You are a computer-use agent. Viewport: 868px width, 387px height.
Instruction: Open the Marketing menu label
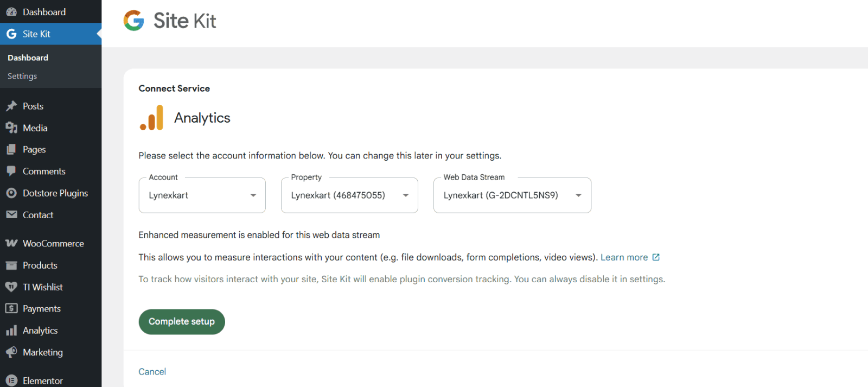tap(43, 352)
